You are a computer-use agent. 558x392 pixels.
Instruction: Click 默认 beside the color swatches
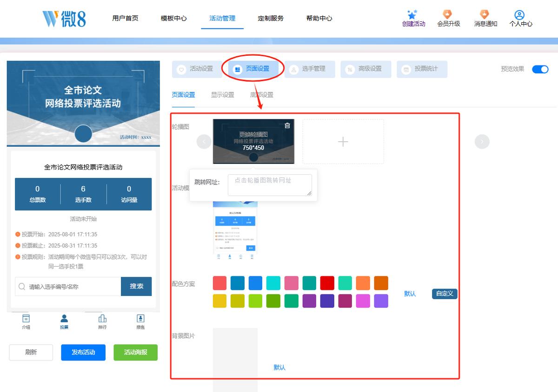[410, 294]
